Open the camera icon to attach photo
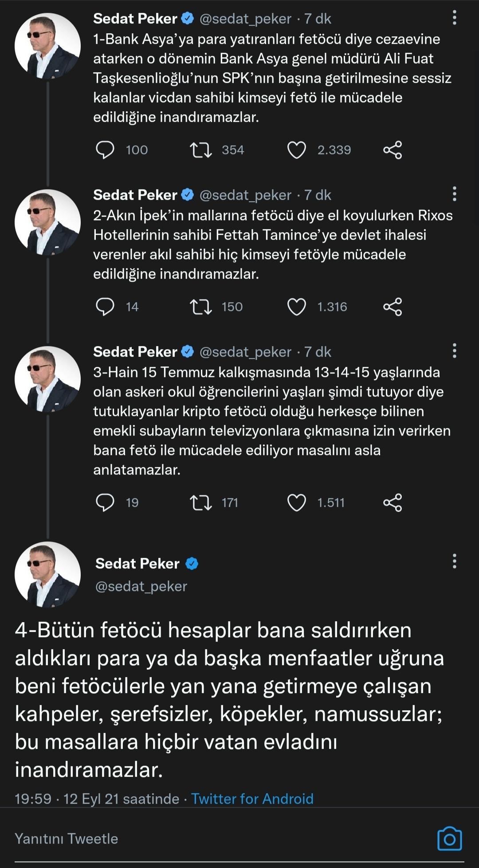 [x=449, y=838]
